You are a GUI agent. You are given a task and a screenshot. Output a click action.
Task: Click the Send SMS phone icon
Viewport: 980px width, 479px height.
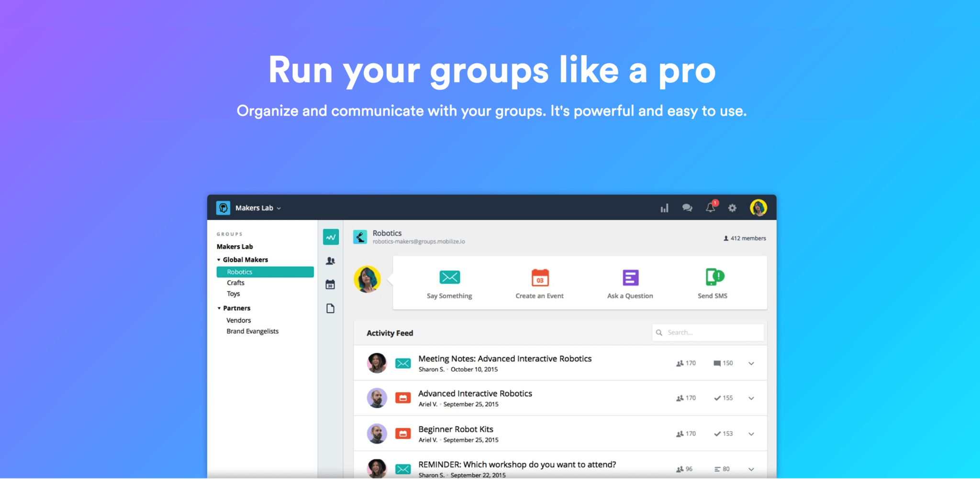pyautogui.click(x=714, y=277)
